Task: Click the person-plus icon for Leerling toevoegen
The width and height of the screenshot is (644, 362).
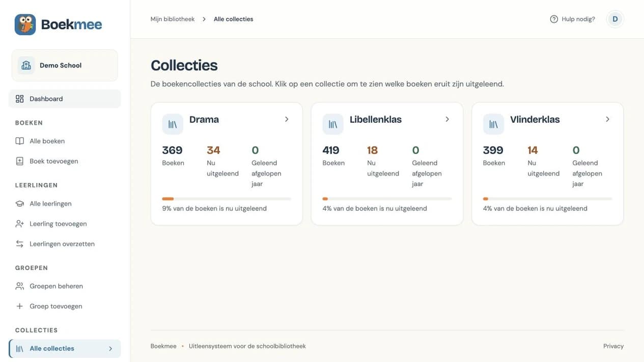Action: 19,224
